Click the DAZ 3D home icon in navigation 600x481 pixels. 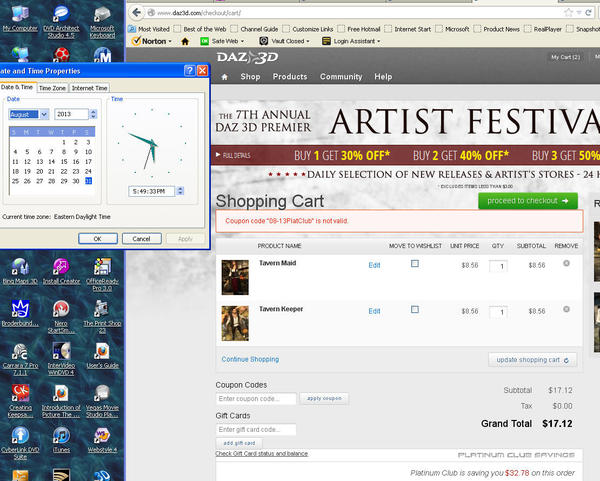pyautogui.click(x=225, y=77)
